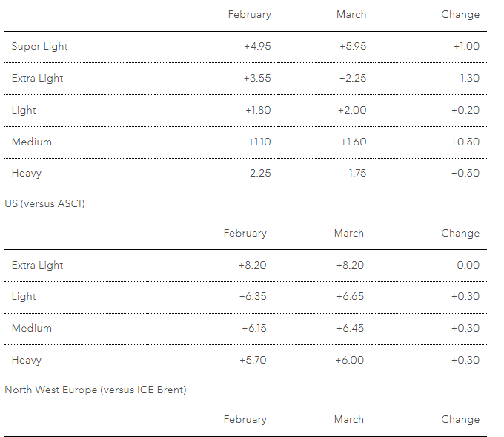Screen dimensions: 504x437
Task: Click the February header of the top table
Action: [249, 14]
